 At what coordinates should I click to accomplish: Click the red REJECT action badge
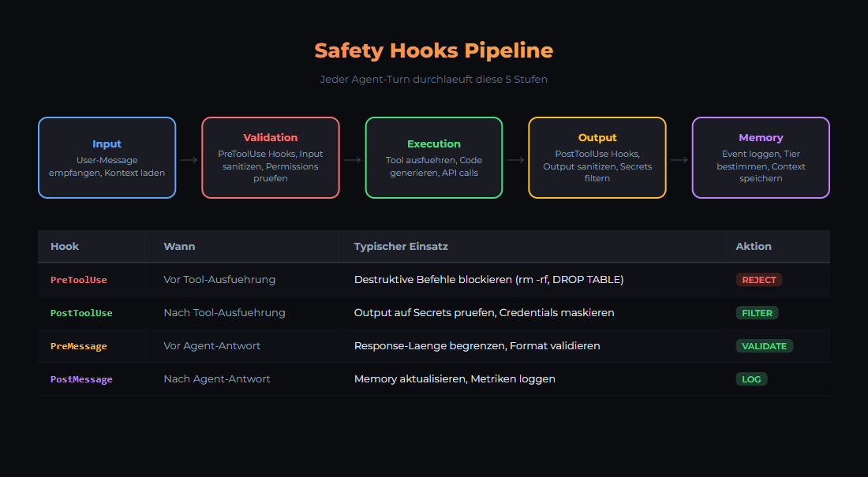(758, 280)
